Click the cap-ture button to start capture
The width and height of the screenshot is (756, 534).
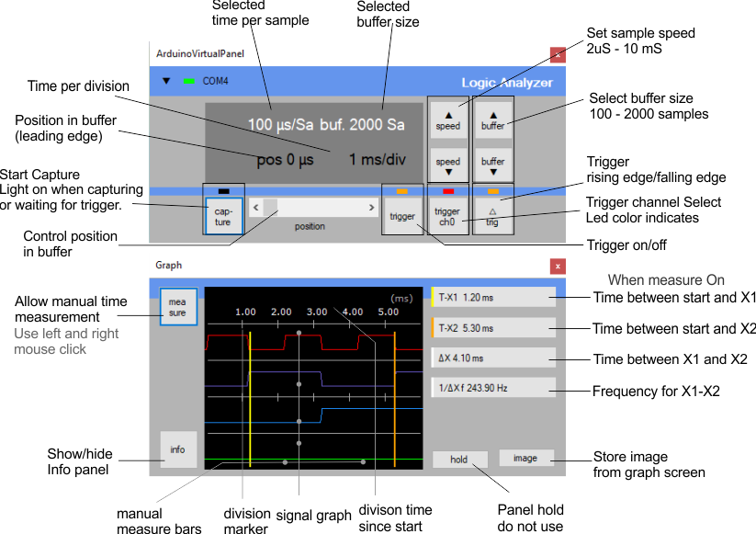pyautogui.click(x=223, y=216)
